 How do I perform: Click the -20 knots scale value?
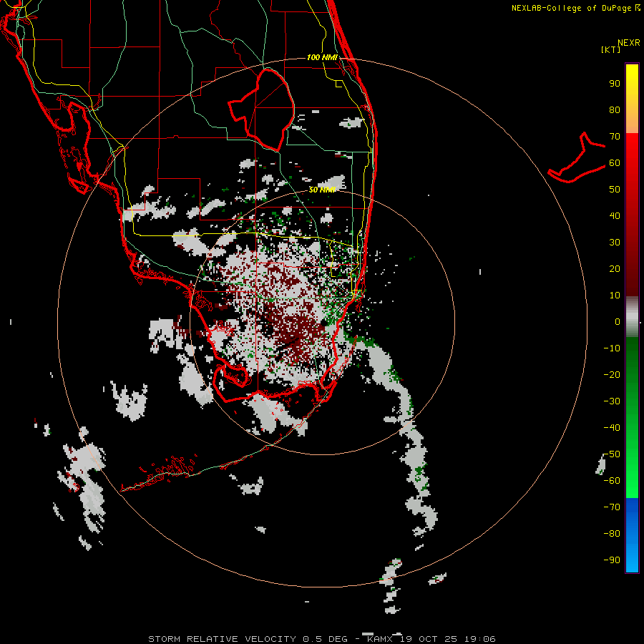(612, 375)
